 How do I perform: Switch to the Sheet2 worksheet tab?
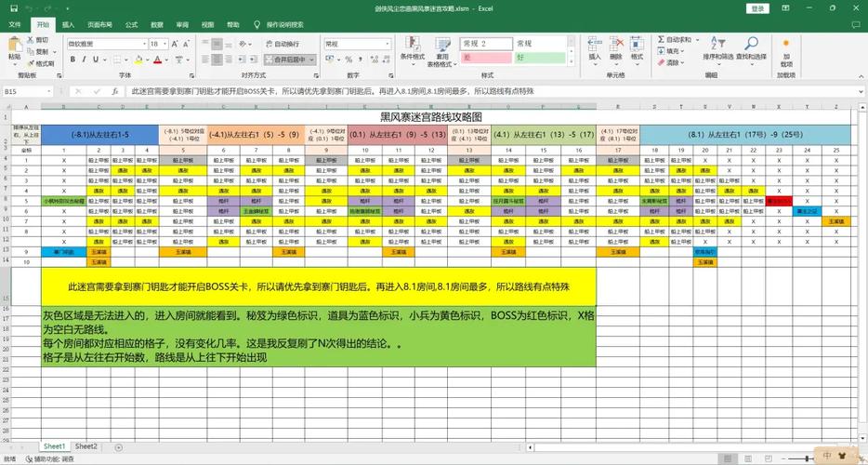[x=85, y=446]
